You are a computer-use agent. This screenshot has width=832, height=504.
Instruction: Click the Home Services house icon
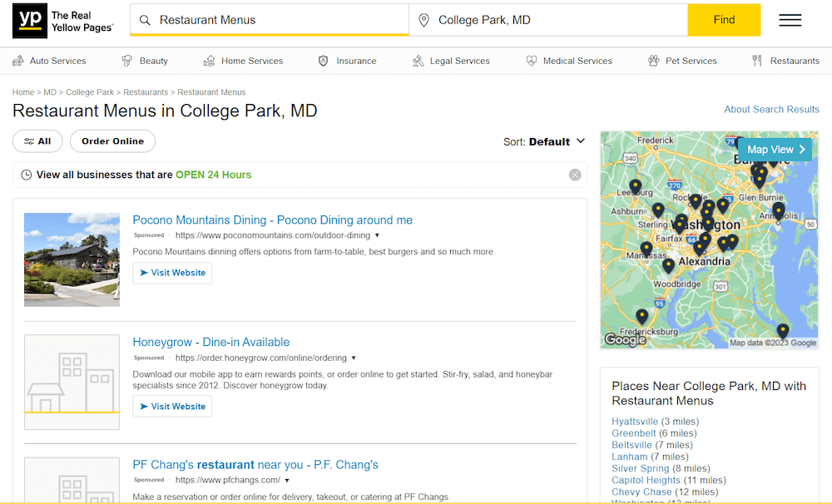[209, 61]
